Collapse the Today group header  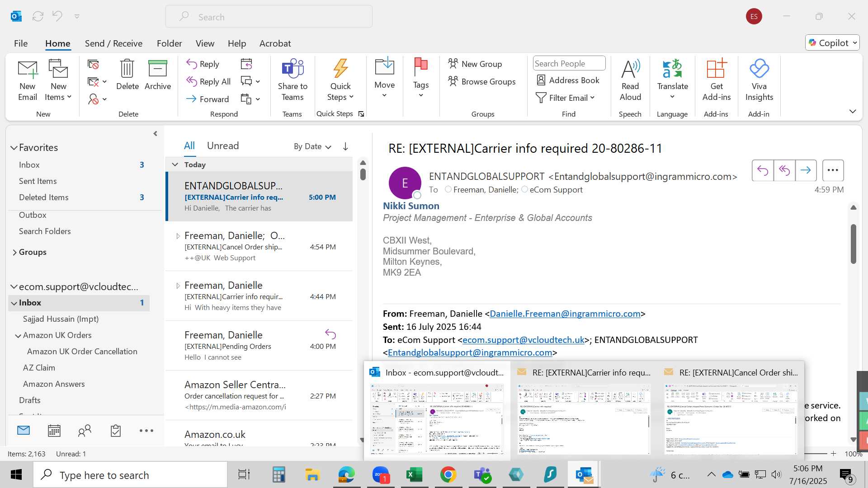pyautogui.click(x=175, y=164)
